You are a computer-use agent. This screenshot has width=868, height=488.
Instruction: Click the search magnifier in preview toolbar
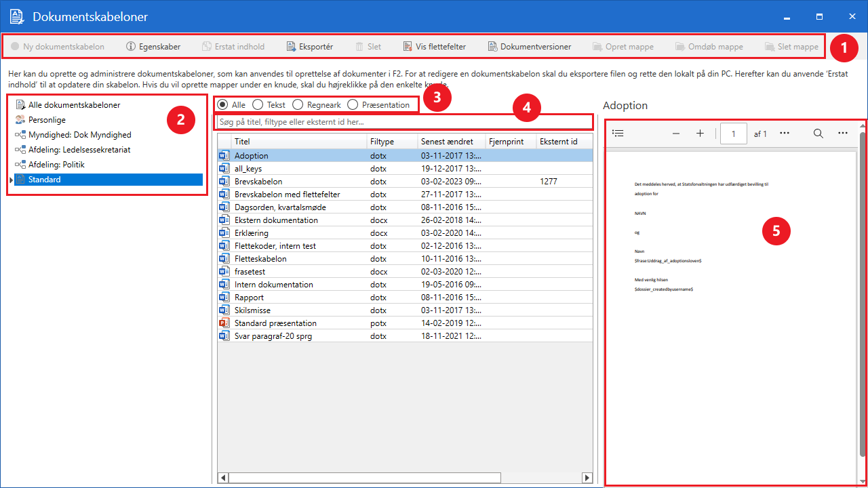(x=818, y=134)
